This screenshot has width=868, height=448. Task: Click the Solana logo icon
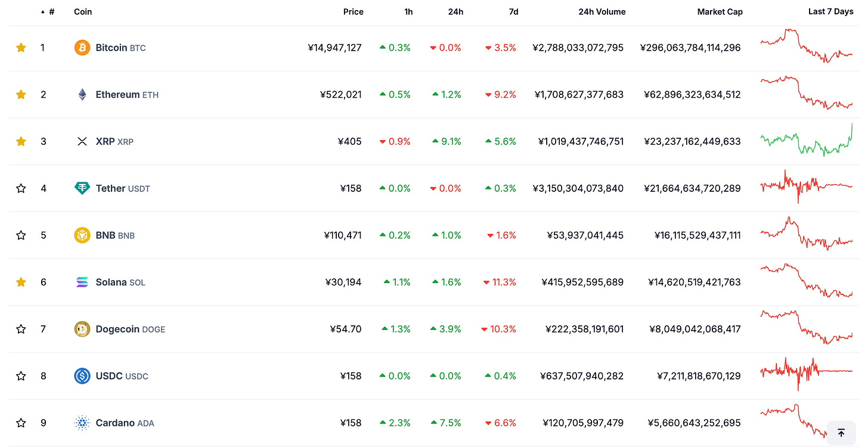[82, 282]
